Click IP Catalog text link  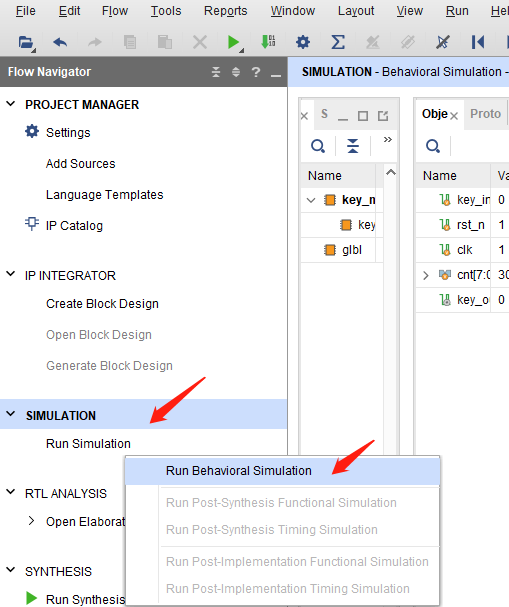pos(74,226)
